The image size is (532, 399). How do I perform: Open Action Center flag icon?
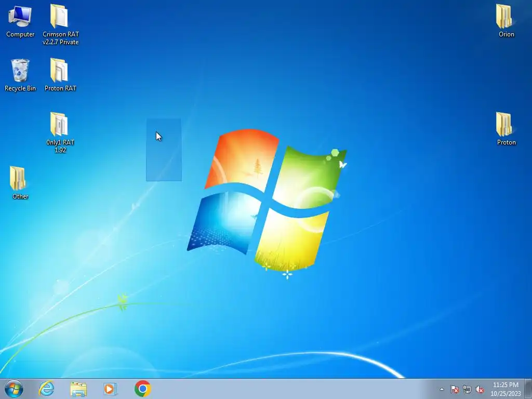pos(455,390)
